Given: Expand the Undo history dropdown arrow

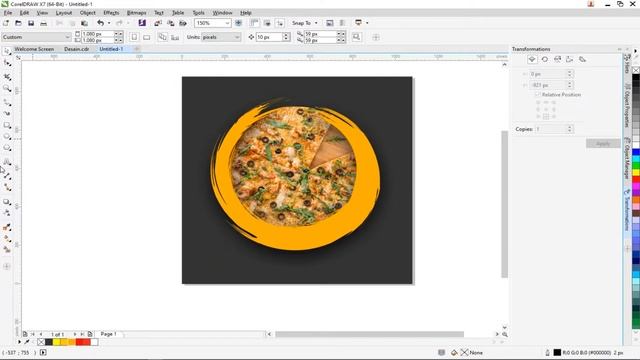Looking at the screenshot, I should (x=109, y=23).
